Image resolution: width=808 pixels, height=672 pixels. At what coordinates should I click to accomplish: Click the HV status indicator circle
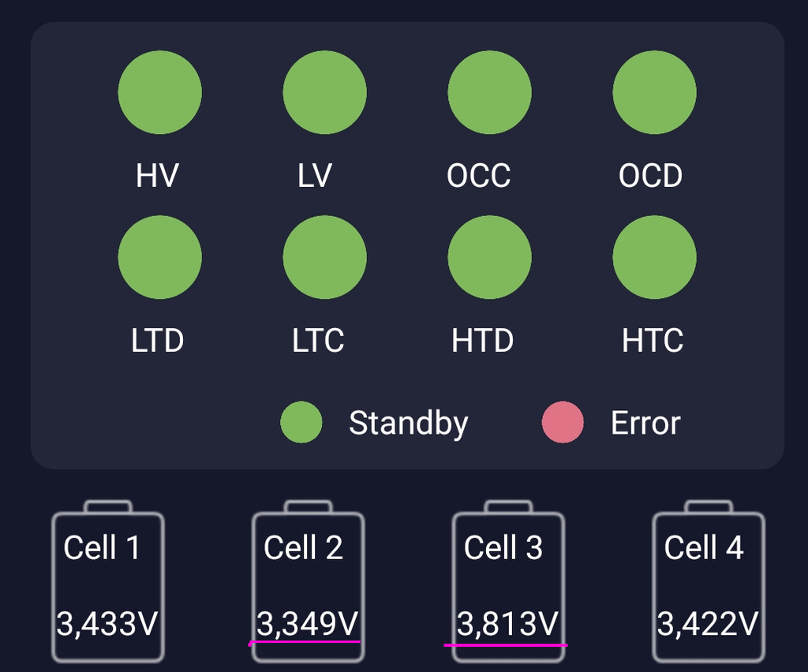click(159, 92)
